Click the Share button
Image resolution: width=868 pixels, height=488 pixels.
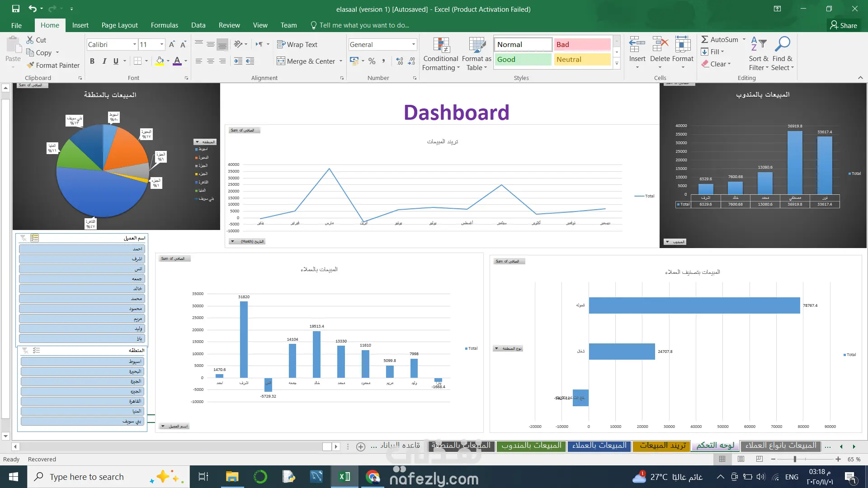(x=844, y=25)
